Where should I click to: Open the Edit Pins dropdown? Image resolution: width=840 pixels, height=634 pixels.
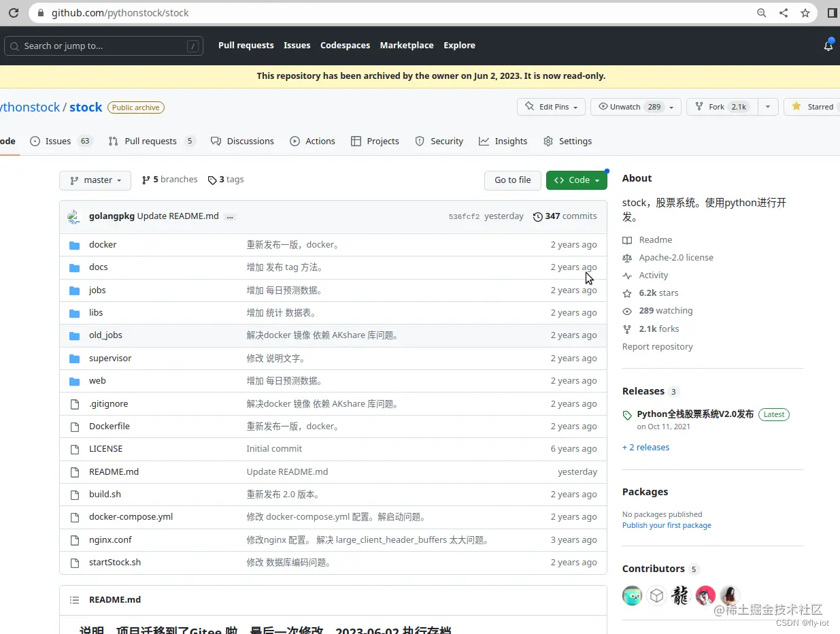tap(550, 107)
